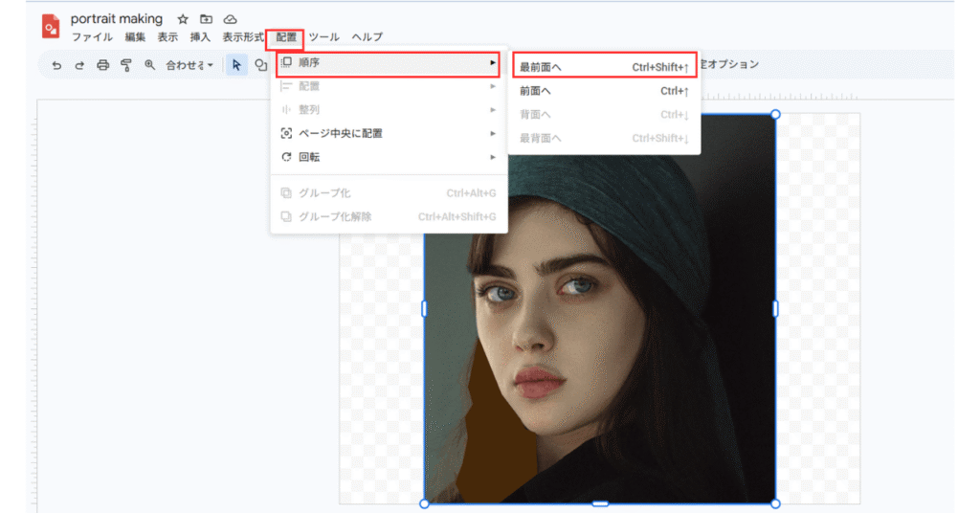Screen dimensions: 980x513
Task: Open the ファイル menu
Action: click(92, 37)
